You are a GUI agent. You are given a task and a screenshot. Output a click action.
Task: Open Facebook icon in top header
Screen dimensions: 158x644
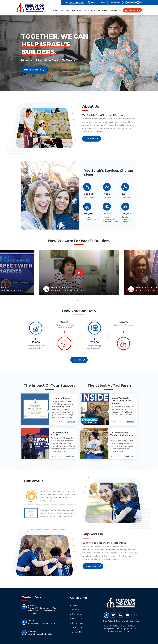click(x=124, y=2)
